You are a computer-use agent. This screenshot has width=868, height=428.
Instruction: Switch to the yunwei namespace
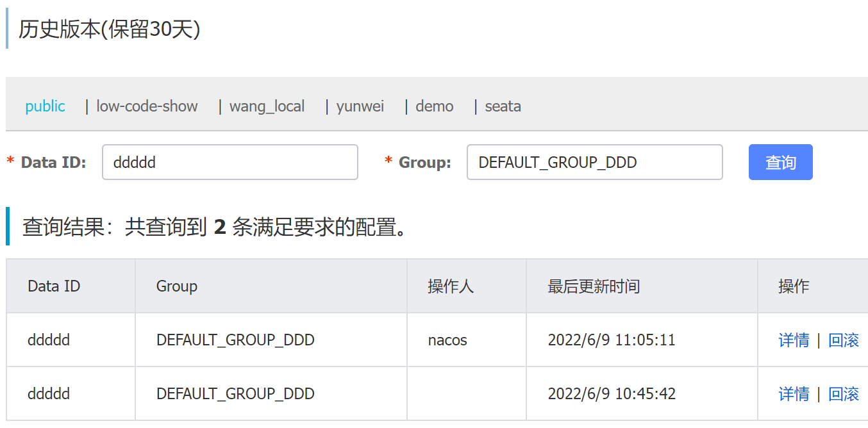pos(360,106)
